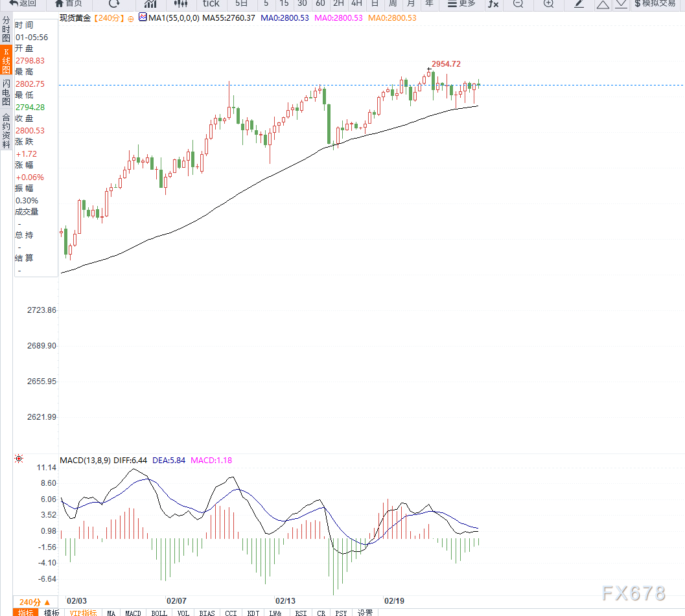
Task: Click the zoom in magnifier icon
Action: 548,4
